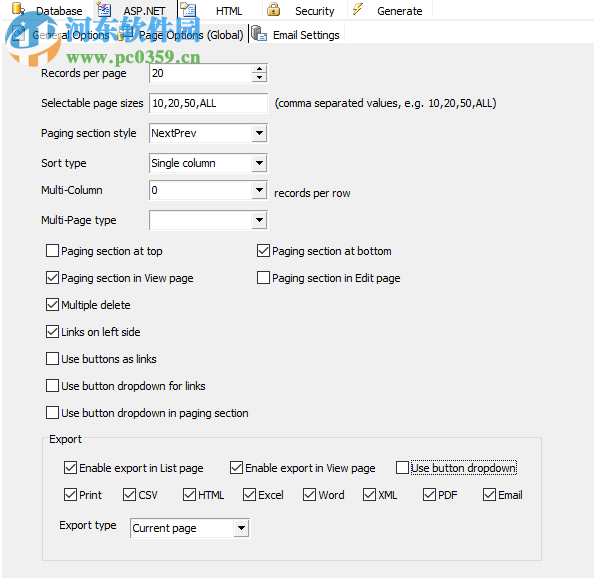Image resolution: width=594 pixels, height=582 pixels.
Task: Click the ASP.NET tab icon
Action: (104, 9)
